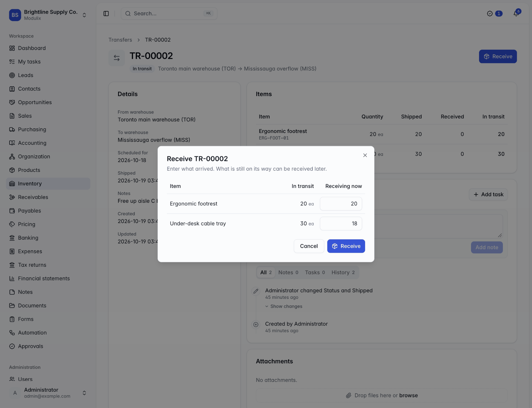Viewport: 532px width, 408px height.
Task: Click ERG-FOOT-01 SKU text
Action: [274, 138]
